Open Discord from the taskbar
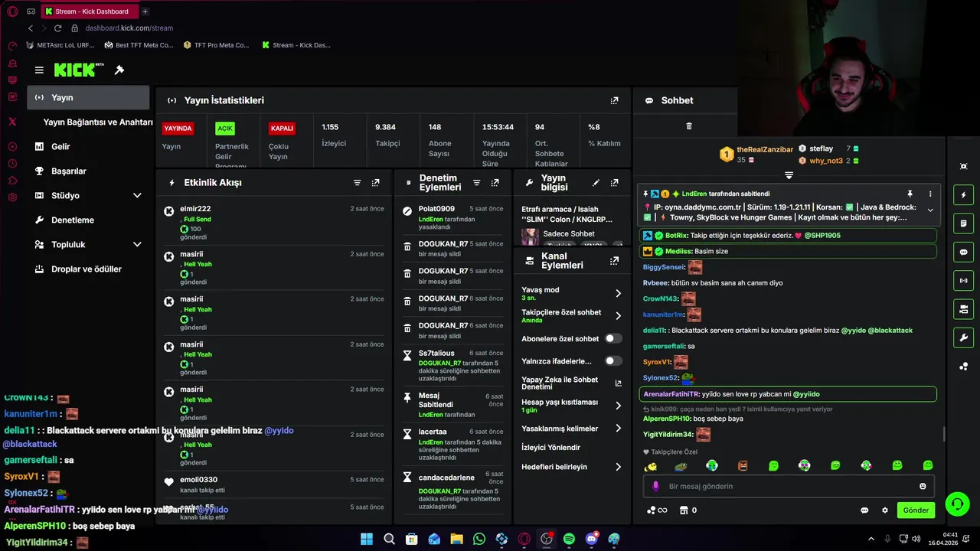980x551 pixels. point(591,539)
